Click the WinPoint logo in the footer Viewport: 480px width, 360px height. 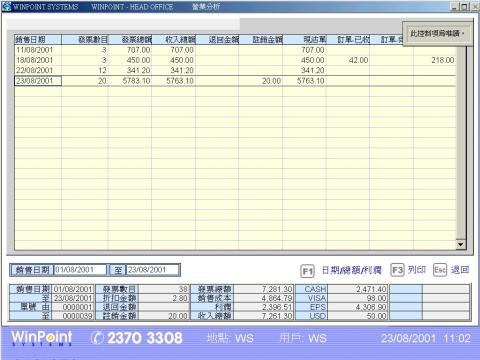click(42, 338)
